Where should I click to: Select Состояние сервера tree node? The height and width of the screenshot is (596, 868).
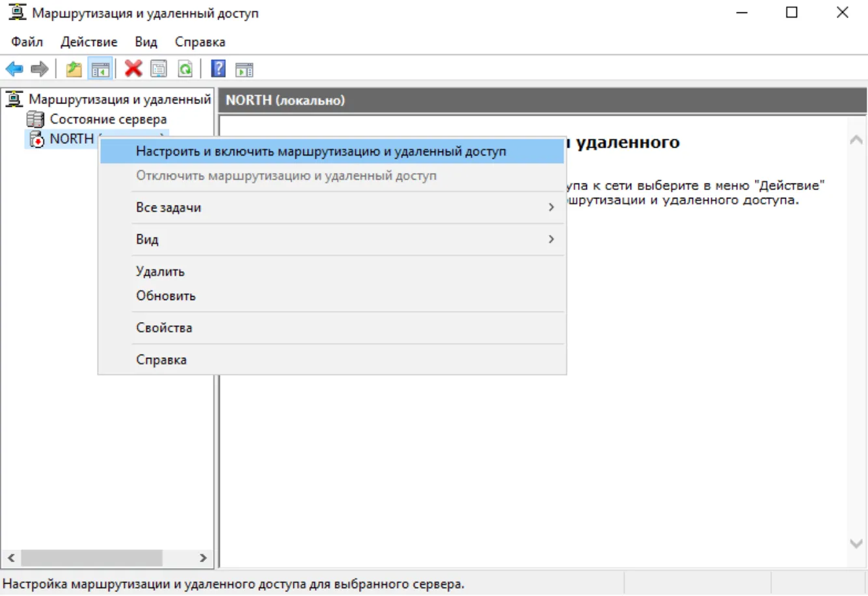click(x=108, y=119)
